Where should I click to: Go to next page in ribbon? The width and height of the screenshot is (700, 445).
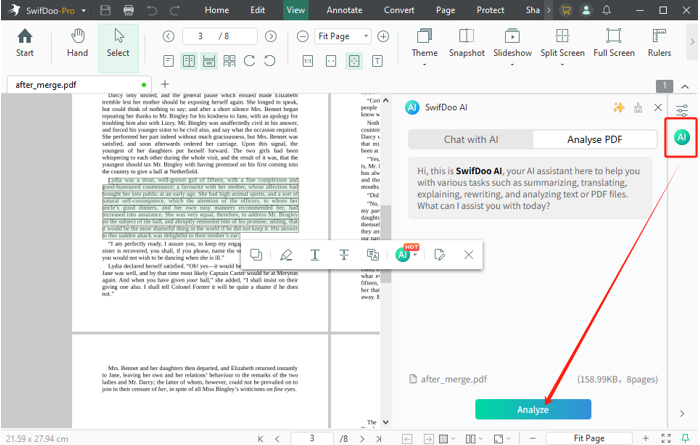click(271, 36)
